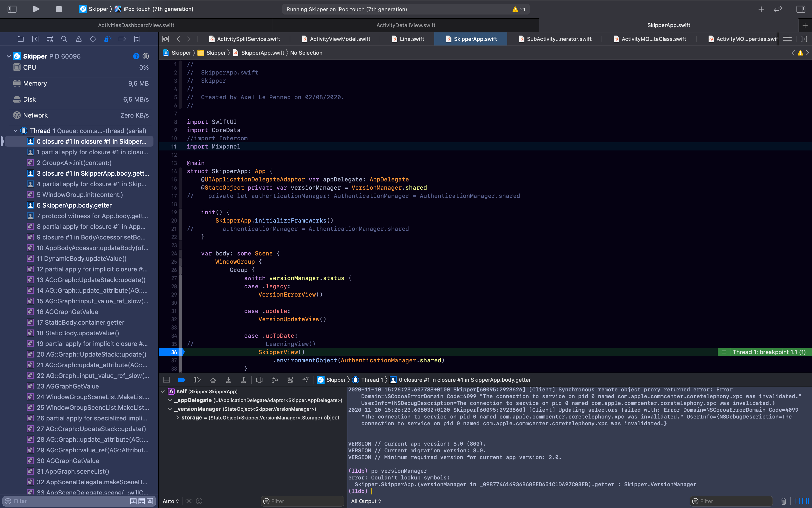This screenshot has width=812, height=508.
Task: Open the Issue navigator warning triangle
Action: click(x=79, y=39)
